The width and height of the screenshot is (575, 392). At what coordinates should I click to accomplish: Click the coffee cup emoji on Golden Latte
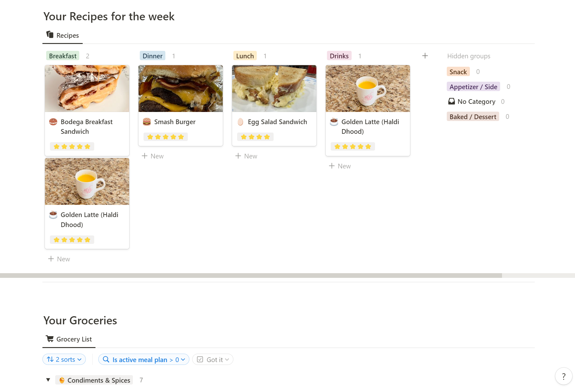[334, 122]
